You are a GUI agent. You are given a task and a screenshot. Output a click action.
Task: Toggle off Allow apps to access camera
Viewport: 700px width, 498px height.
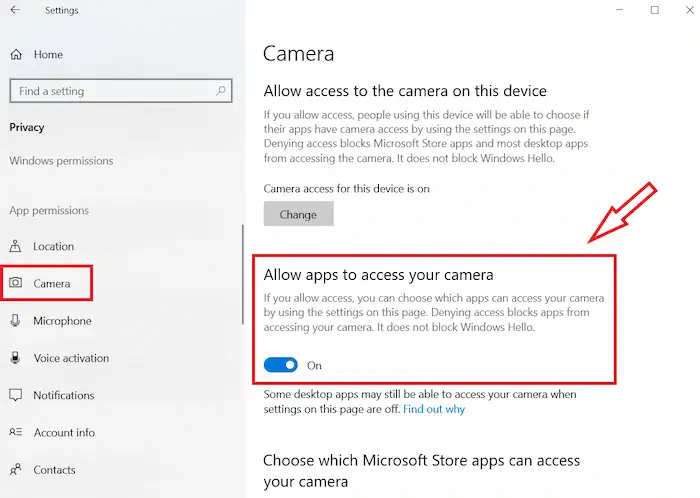point(281,365)
